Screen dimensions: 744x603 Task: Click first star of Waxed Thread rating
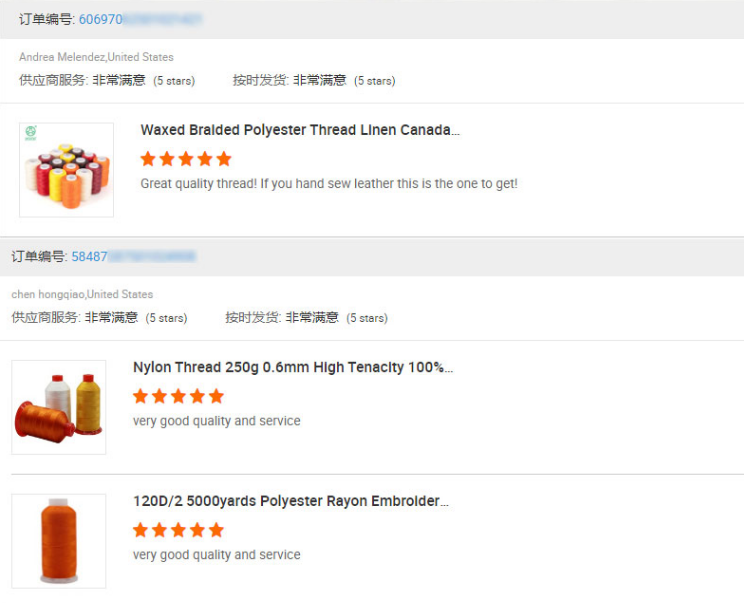[x=149, y=159]
